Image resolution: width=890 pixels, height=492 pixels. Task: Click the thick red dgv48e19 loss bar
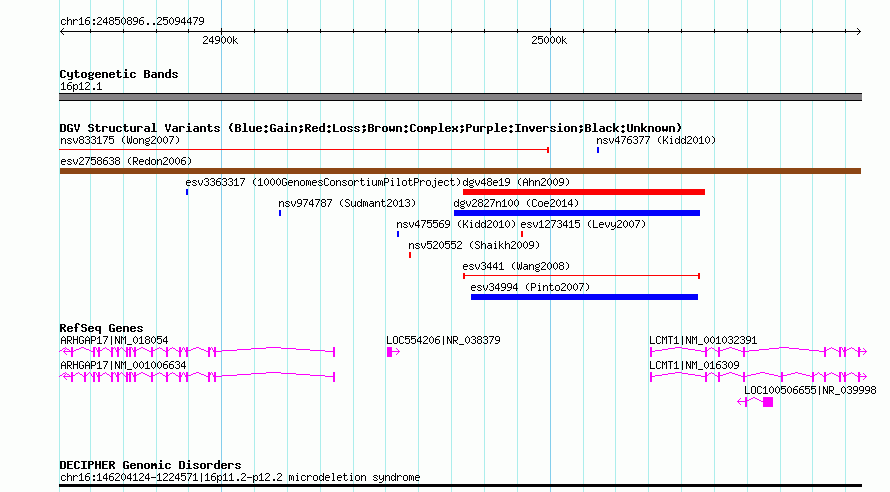583,192
